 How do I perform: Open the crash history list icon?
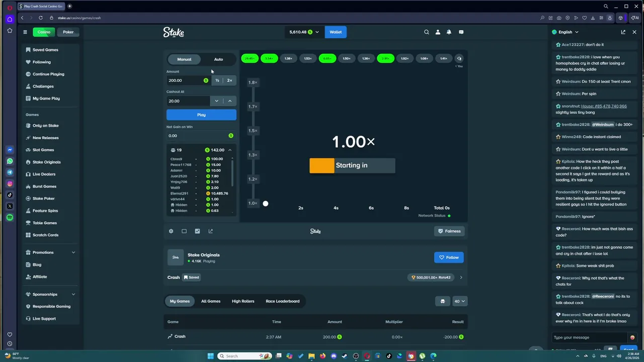(x=459, y=59)
